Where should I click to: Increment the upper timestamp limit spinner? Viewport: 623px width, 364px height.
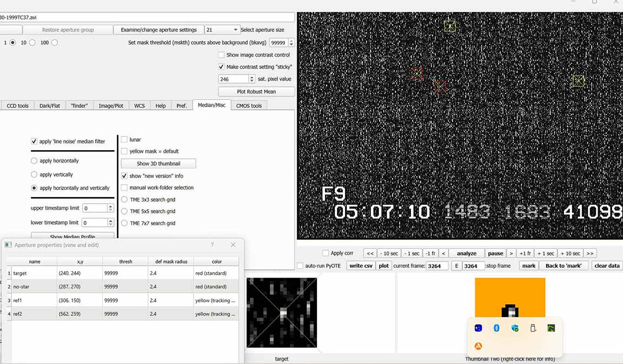pyautogui.click(x=111, y=206)
